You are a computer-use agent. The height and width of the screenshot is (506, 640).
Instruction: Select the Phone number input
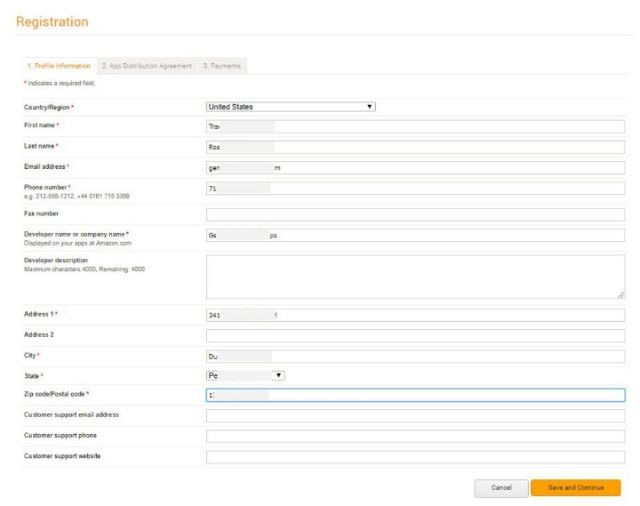point(415,188)
